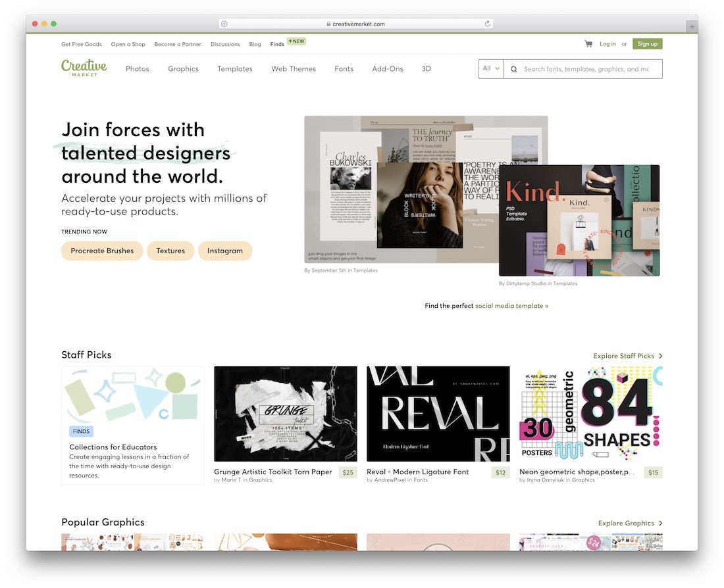The height and width of the screenshot is (588, 724).
Task: Click 'by AndrewPixel in Fonts' byline
Action: pyautogui.click(x=397, y=480)
